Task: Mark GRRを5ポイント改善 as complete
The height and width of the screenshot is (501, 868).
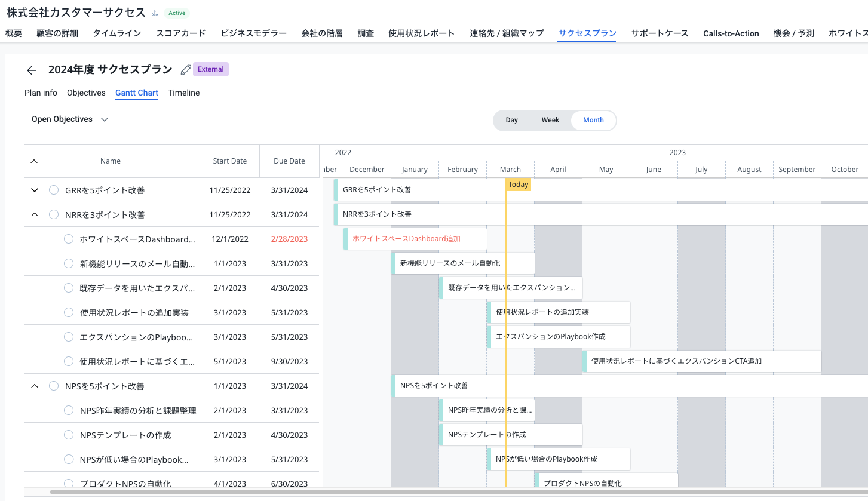Action: [x=54, y=190]
